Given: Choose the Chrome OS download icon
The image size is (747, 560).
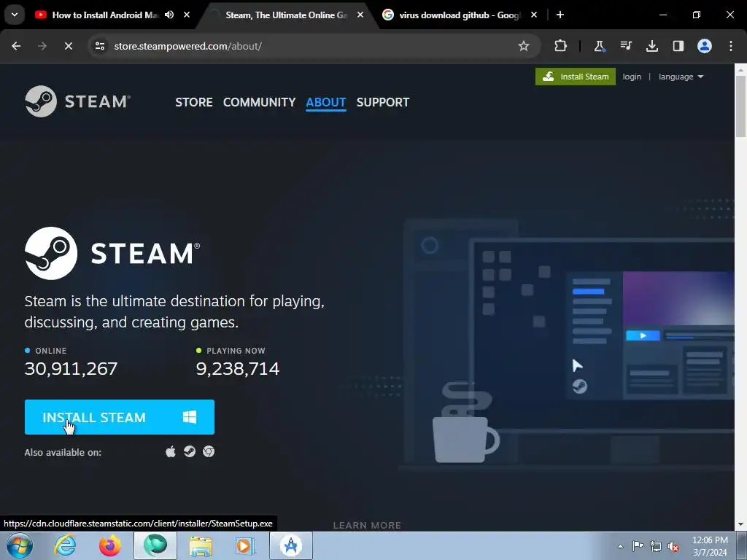Looking at the screenshot, I should (209, 451).
